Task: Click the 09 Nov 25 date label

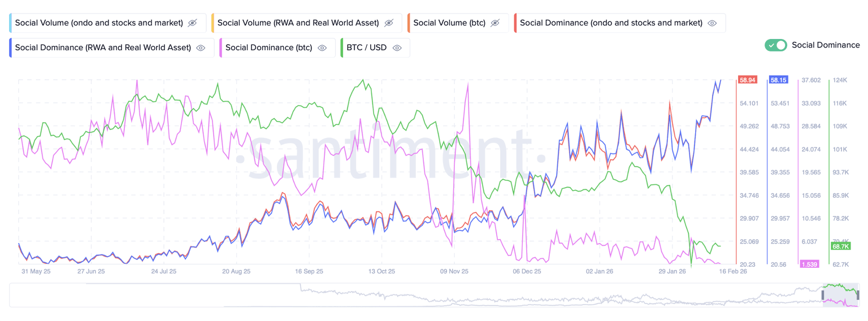Action: [454, 272]
